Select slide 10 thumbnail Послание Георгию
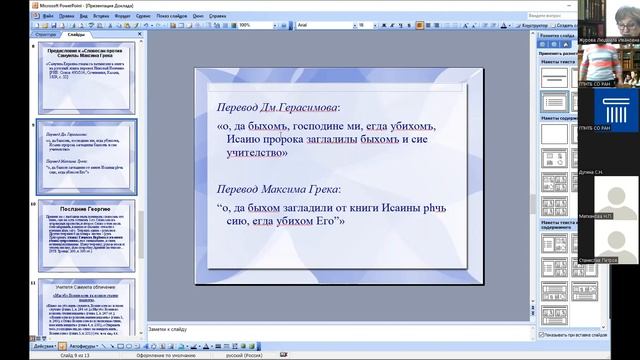 coord(87,236)
